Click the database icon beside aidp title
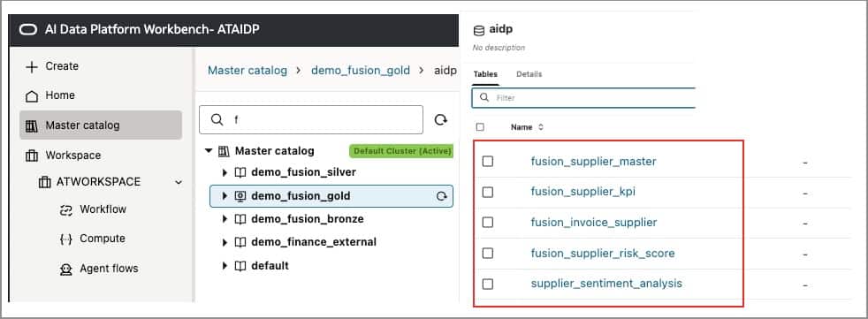The height and width of the screenshot is (319, 868). pos(479,30)
